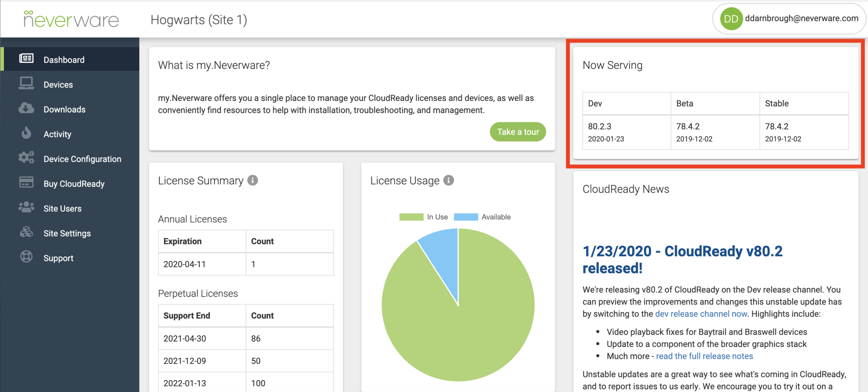Click the 2021-12-09 support end cell
Image resolution: width=868 pixels, height=392 pixels.
(x=202, y=361)
